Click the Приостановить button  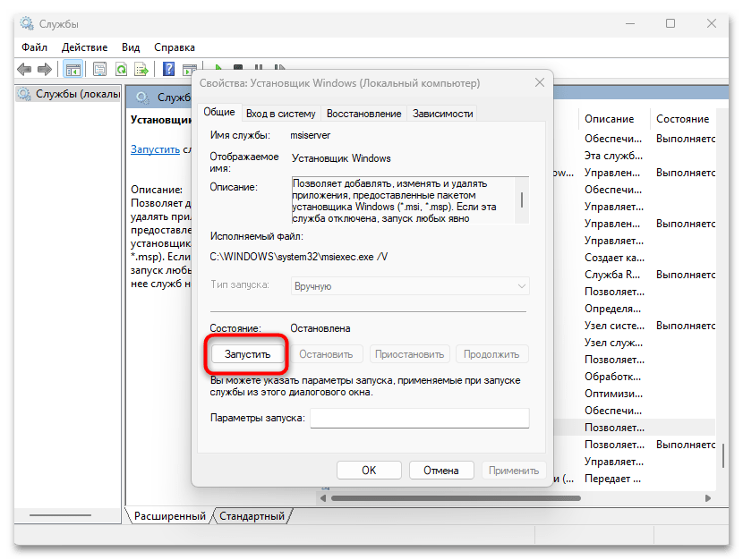click(x=410, y=354)
